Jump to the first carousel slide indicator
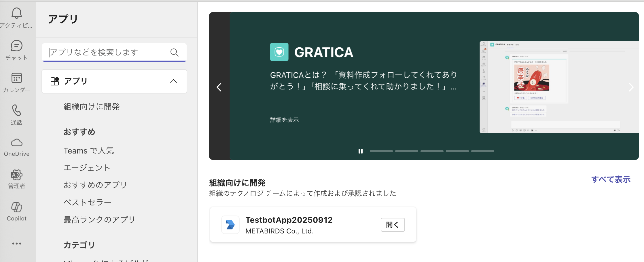644x262 pixels. click(x=381, y=151)
